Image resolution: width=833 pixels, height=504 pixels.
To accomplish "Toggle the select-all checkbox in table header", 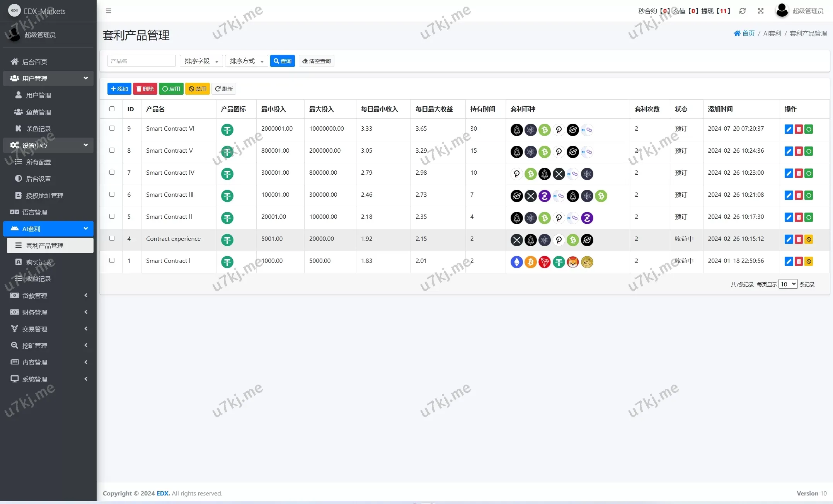I will click(112, 109).
